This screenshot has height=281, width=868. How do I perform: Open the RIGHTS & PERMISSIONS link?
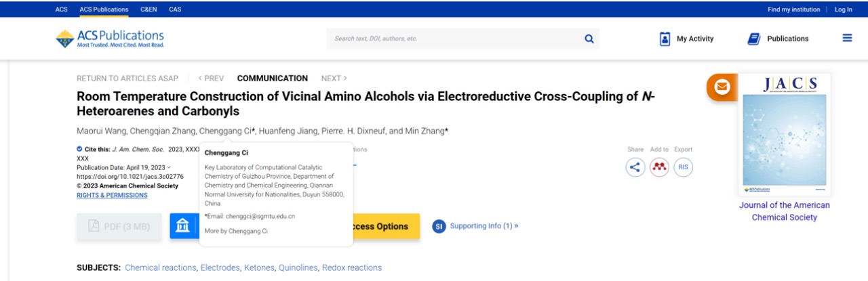pos(112,195)
